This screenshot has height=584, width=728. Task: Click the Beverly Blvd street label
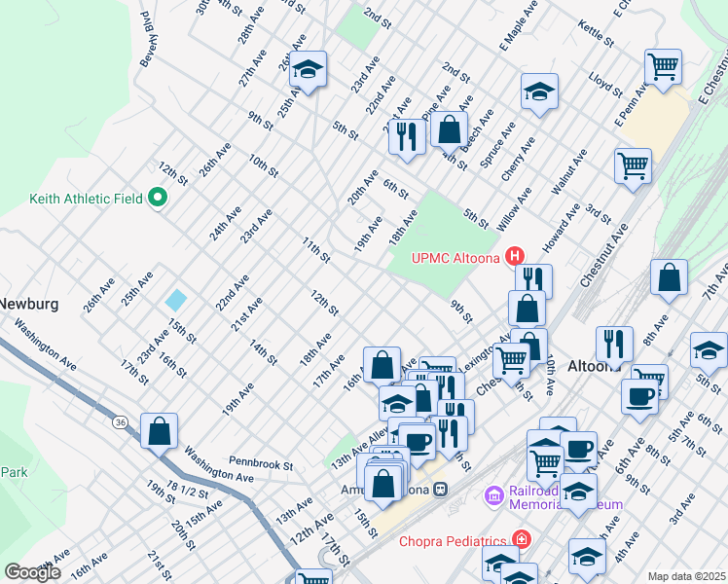point(150,39)
